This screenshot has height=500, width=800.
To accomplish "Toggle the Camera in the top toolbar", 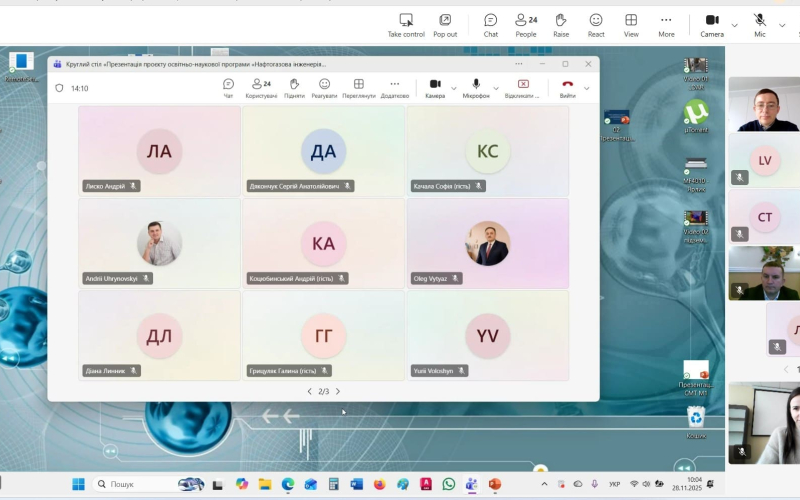I will coord(712,25).
